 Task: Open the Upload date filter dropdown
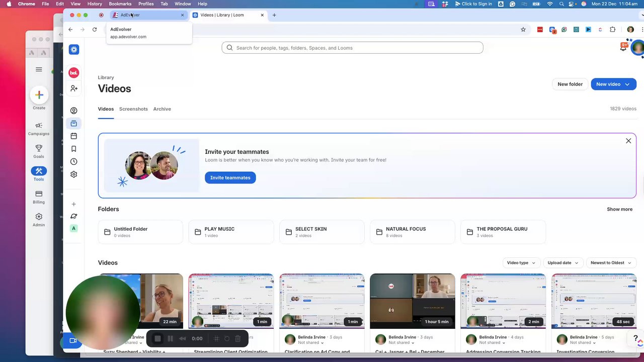coord(563,263)
